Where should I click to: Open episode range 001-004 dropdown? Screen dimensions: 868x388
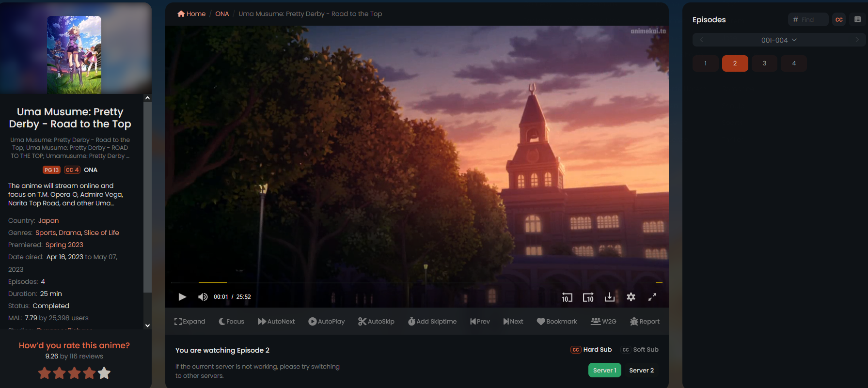[778, 40]
